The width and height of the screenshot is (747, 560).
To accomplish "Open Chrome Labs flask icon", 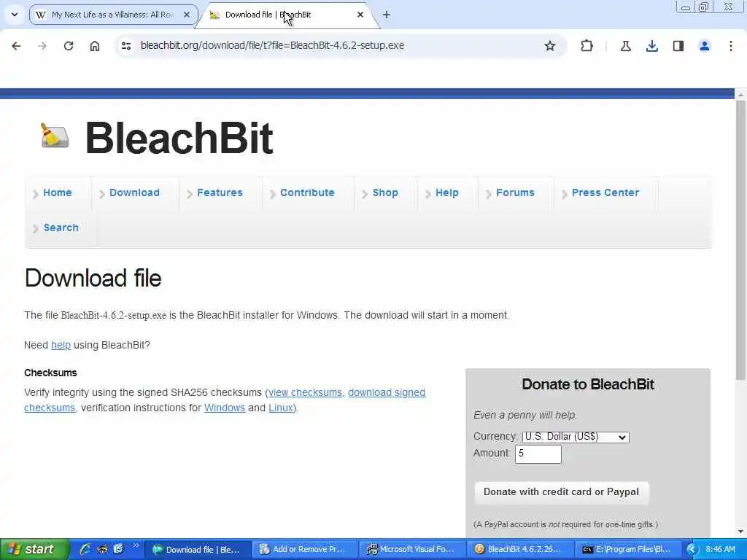I will pos(625,46).
